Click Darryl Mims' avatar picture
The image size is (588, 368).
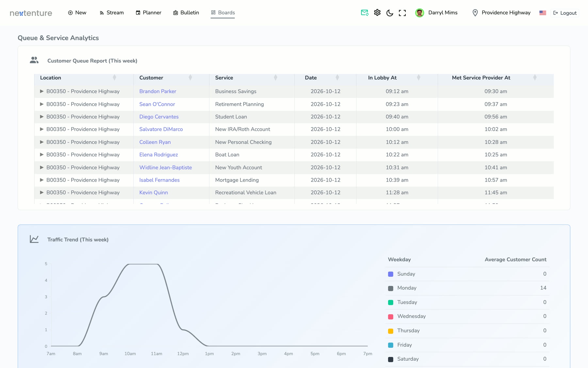pyautogui.click(x=419, y=13)
